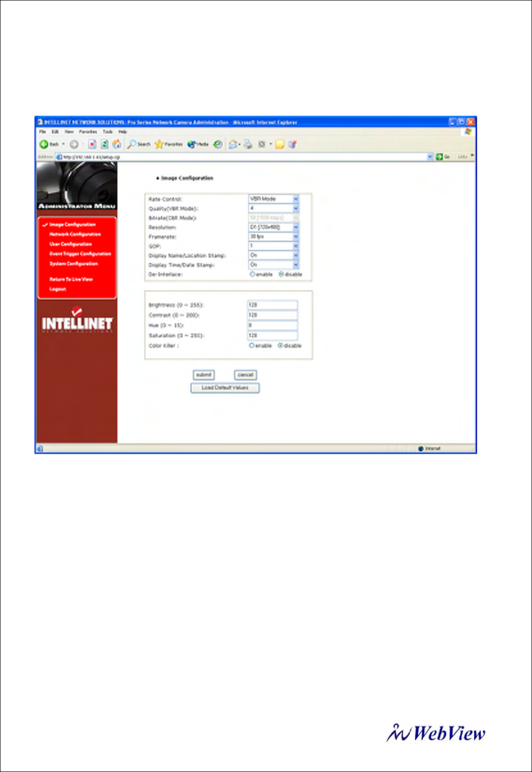Open the Search pane in Internet Explorer

tap(139, 144)
